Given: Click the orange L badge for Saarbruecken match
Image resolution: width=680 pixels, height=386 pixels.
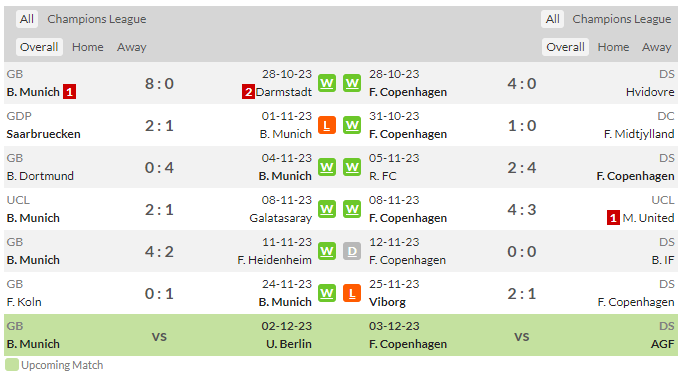Looking at the screenshot, I should point(327,125).
